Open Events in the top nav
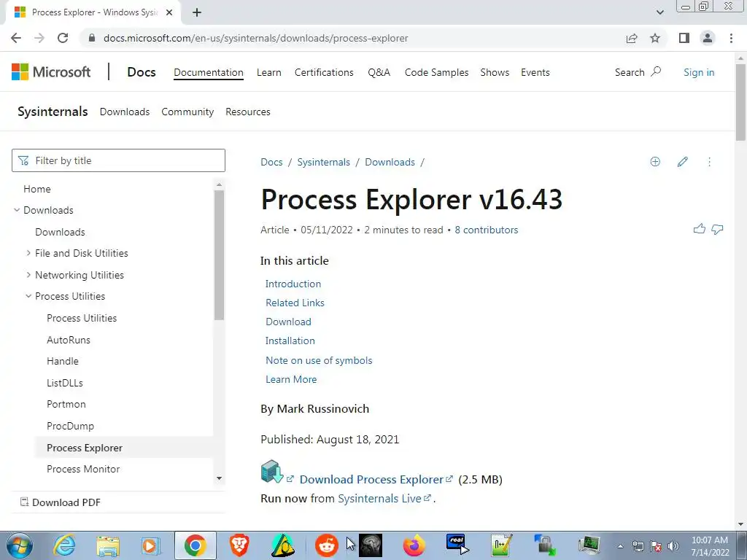The width and height of the screenshot is (747, 560). pos(535,72)
